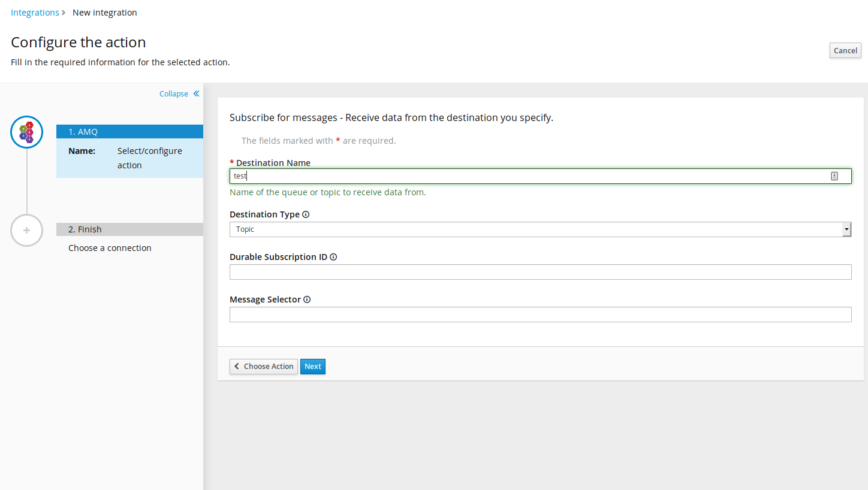Go back with Choose Action button
The width and height of the screenshot is (868, 490).
click(x=264, y=366)
